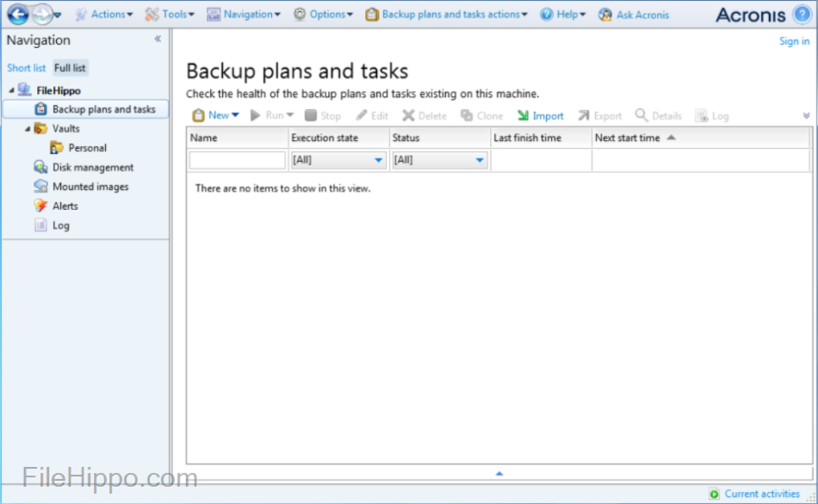Click the Back navigation arrow
818x504 pixels.
(x=18, y=14)
